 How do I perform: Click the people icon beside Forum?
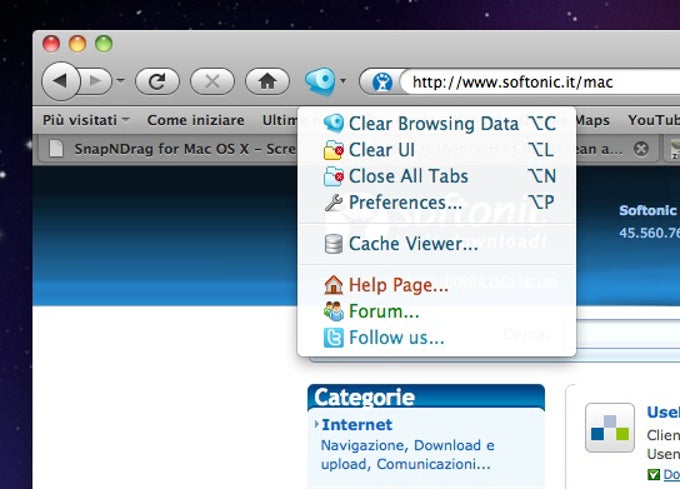(333, 311)
